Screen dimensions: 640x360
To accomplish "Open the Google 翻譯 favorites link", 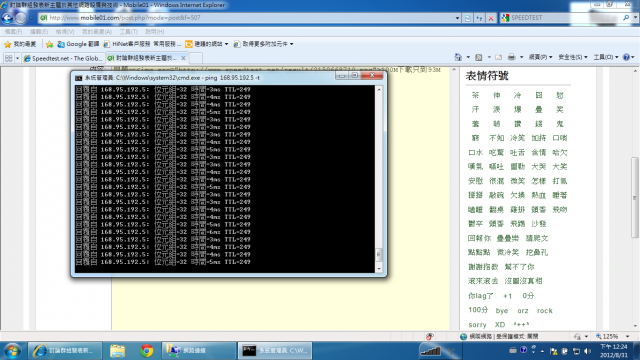I will pyautogui.click(x=78, y=44).
